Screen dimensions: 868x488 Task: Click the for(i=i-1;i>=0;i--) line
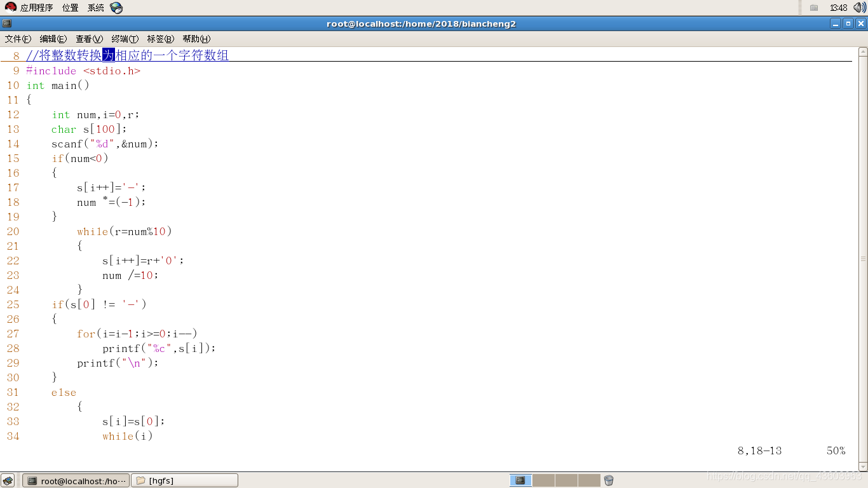(137, 334)
